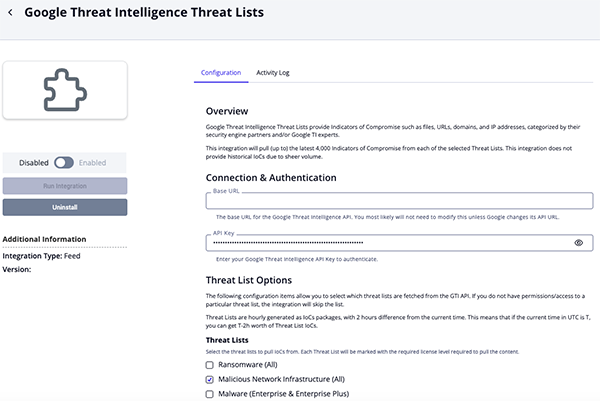This screenshot has width=600, height=401.
Task: Go back using the arrow beside page title
Action: point(10,12)
